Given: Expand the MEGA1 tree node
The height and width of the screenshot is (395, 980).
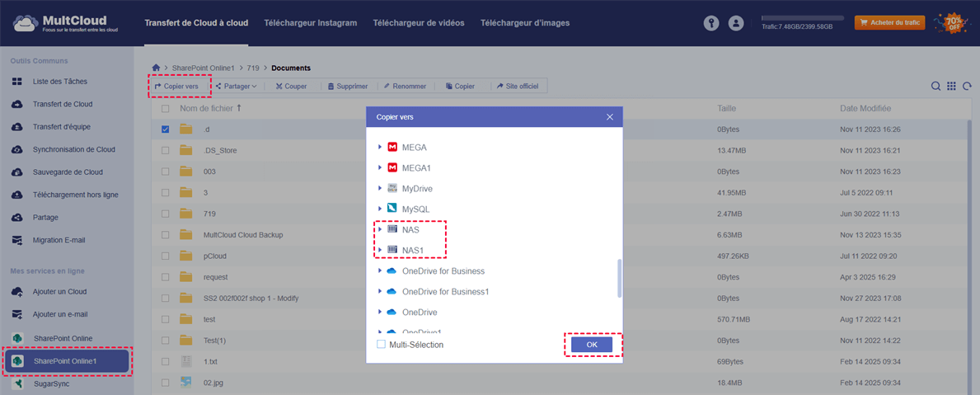Looking at the screenshot, I should coord(379,168).
